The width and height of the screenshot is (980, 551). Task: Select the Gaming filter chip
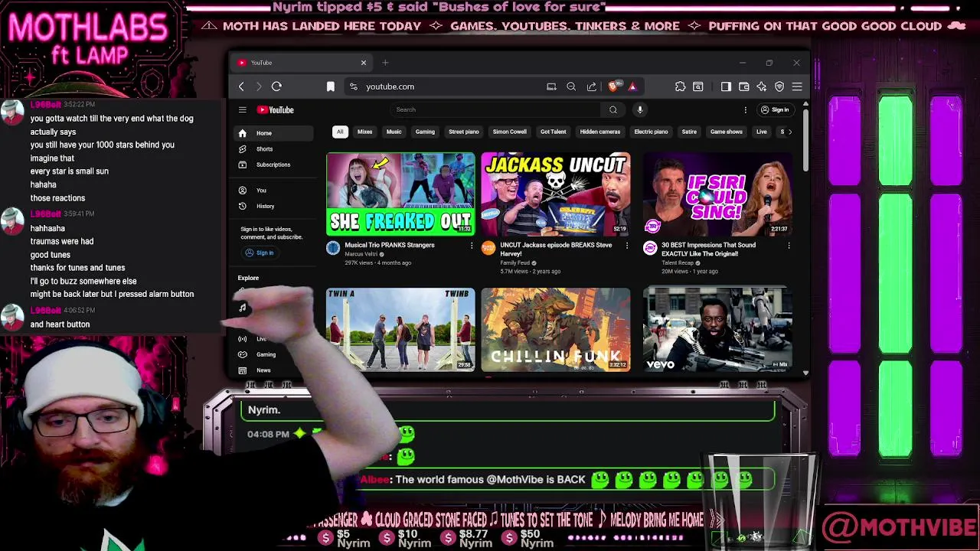click(x=425, y=132)
